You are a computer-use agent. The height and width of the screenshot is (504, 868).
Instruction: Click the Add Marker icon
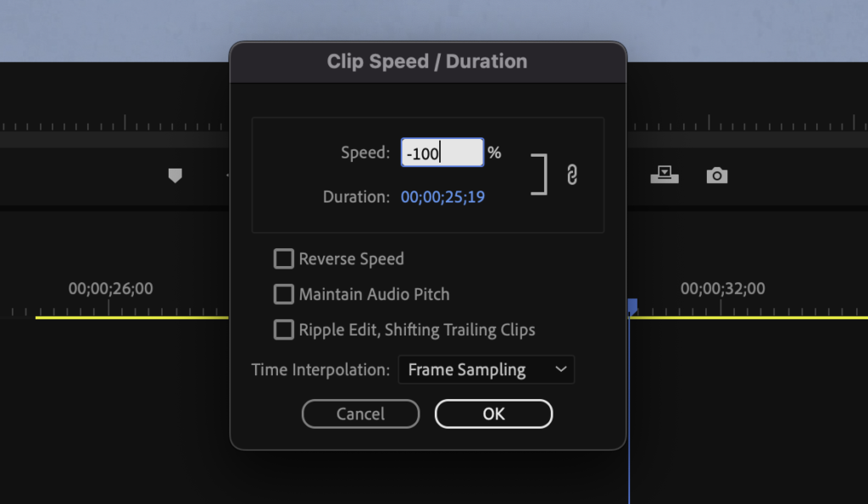(x=175, y=175)
